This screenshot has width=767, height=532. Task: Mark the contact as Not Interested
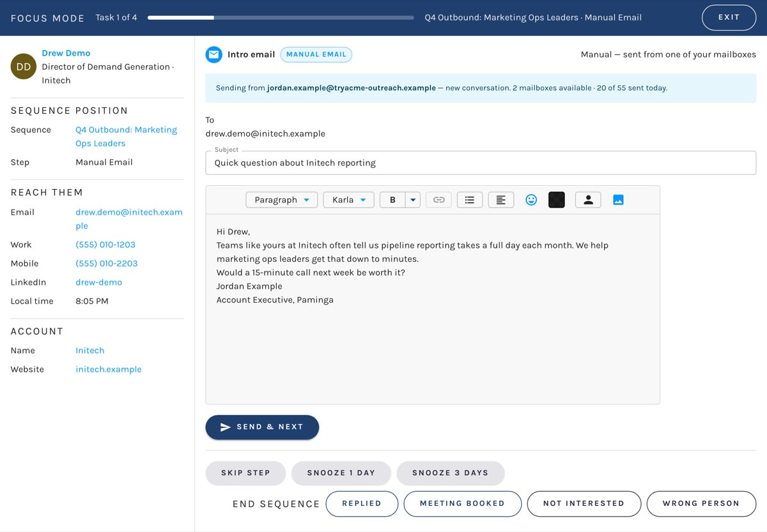click(584, 504)
